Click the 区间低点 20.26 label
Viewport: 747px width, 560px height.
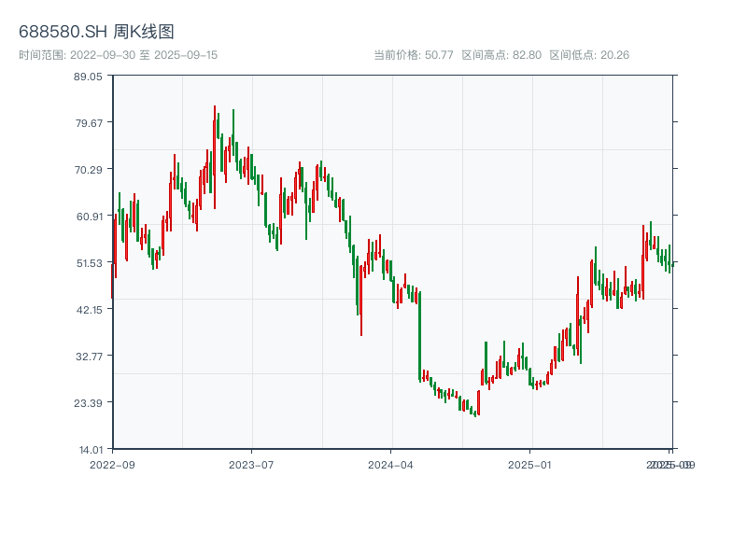click(589, 55)
